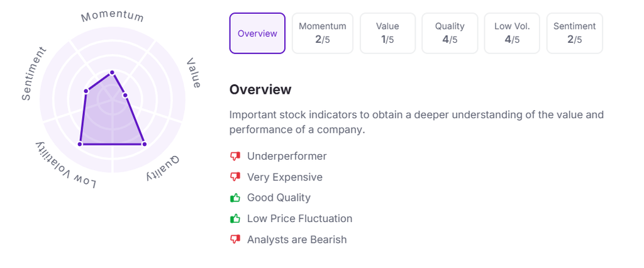Viewport: 644px width, 268px height.
Task: Click the Low Volatility data point on radar
Action: pos(80,144)
